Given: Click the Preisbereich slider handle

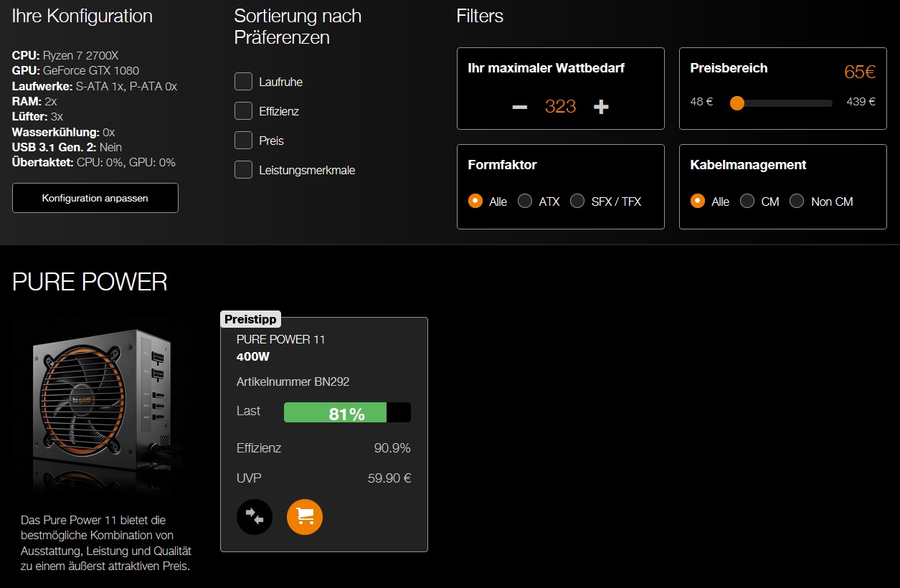Looking at the screenshot, I should [x=736, y=103].
